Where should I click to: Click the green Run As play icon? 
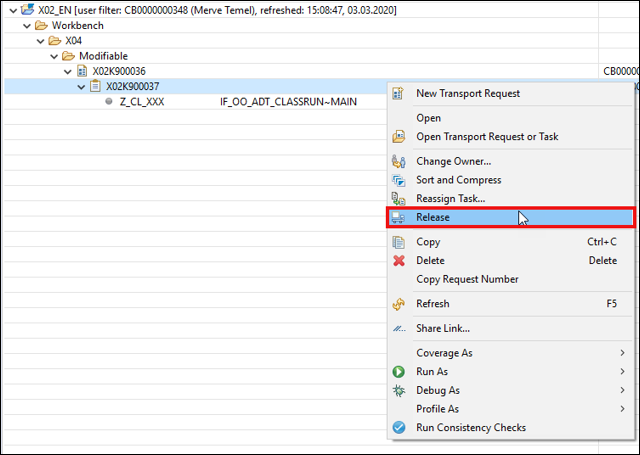coord(399,372)
